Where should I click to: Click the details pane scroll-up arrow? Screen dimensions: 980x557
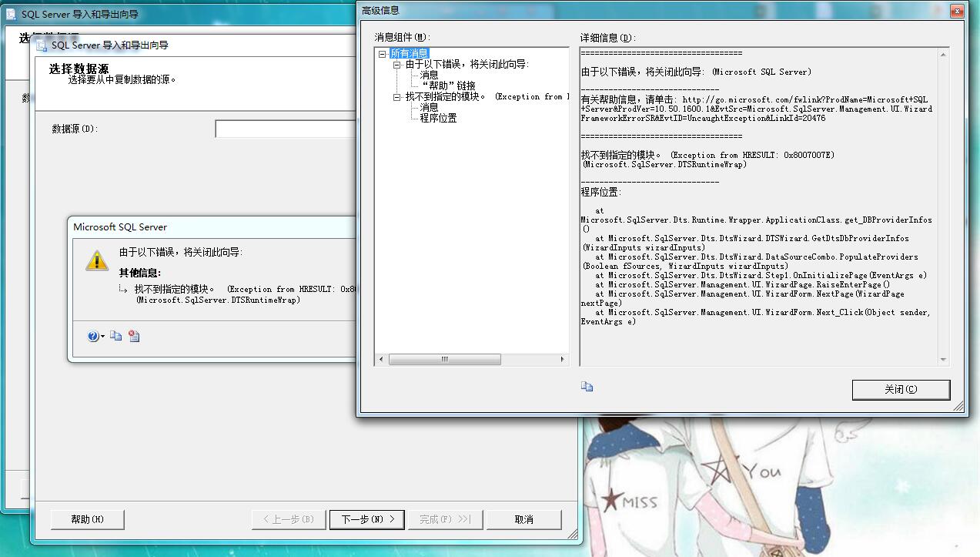click(943, 55)
